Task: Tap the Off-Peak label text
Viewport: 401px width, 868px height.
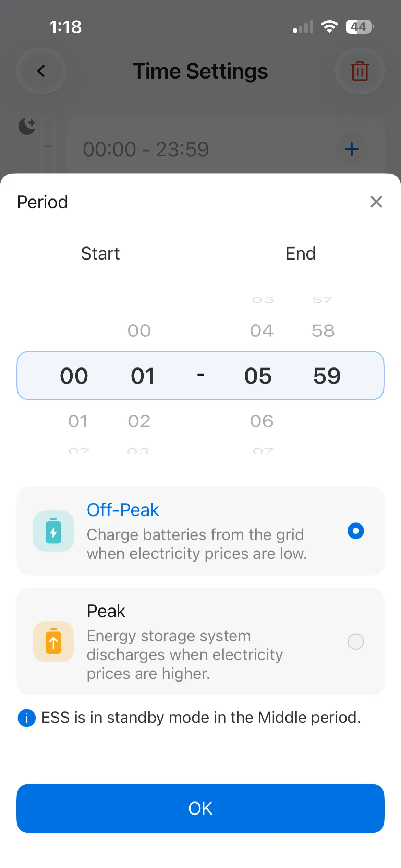Action: click(123, 510)
